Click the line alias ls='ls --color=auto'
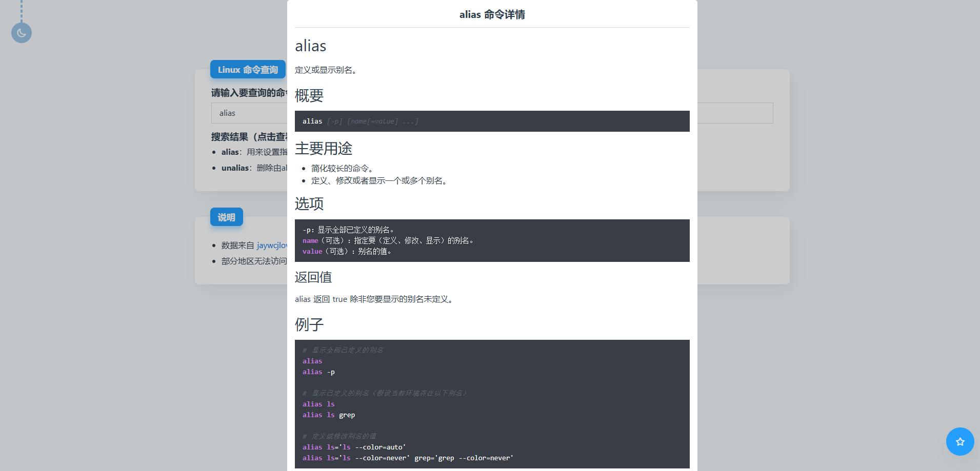Screen dimensions: 980x471 point(354,447)
